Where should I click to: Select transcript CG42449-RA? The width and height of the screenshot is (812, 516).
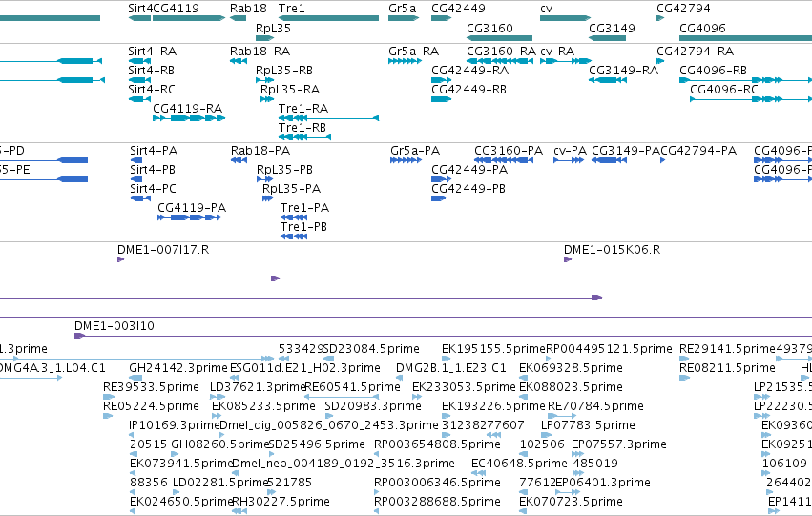(x=441, y=80)
